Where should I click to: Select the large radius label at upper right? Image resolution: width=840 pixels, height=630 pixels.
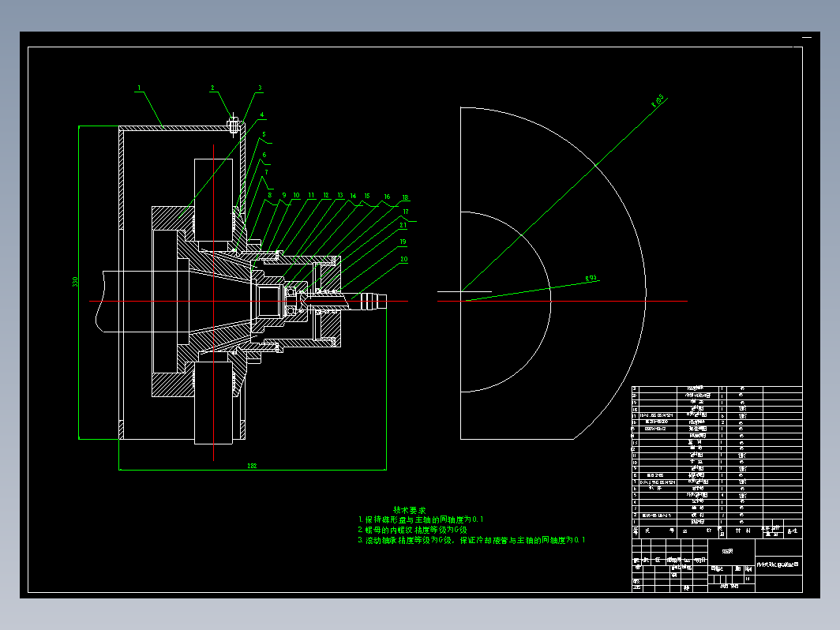[657, 101]
